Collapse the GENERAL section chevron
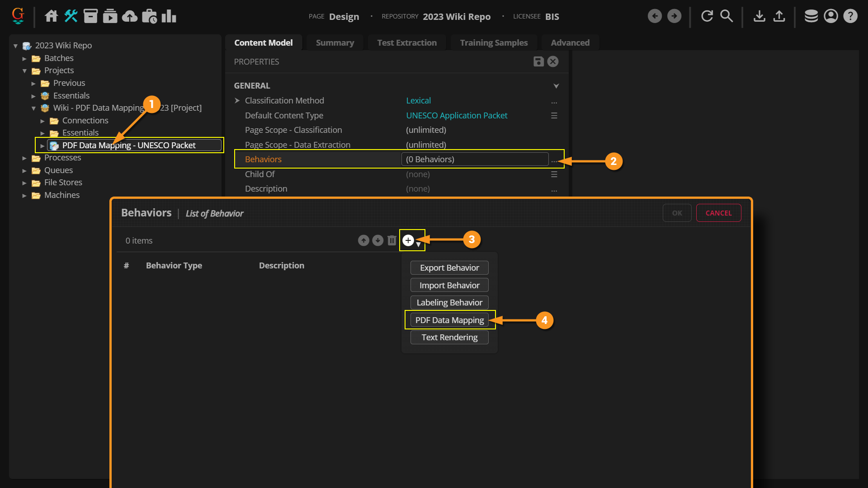The width and height of the screenshot is (868, 488). (556, 86)
